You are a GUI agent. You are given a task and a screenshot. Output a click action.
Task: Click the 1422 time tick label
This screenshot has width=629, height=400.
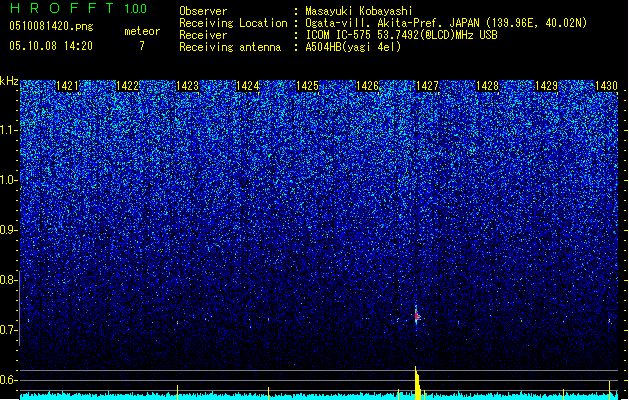coord(127,86)
